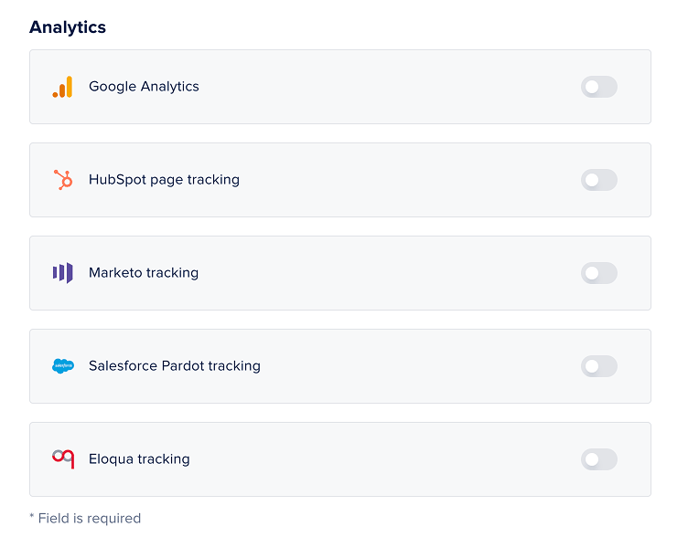This screenshot has height=537, width=688.
Task: Click "Salesforce Pardot tracking" label text
Action: 175,366
